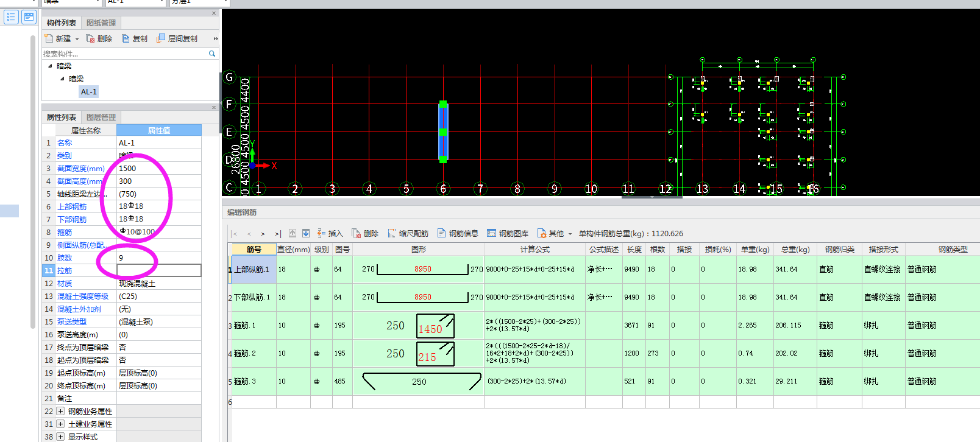980x442 pixels.
Task: Switch to the 图纸管理 tab
Action: tap(101, 23)
